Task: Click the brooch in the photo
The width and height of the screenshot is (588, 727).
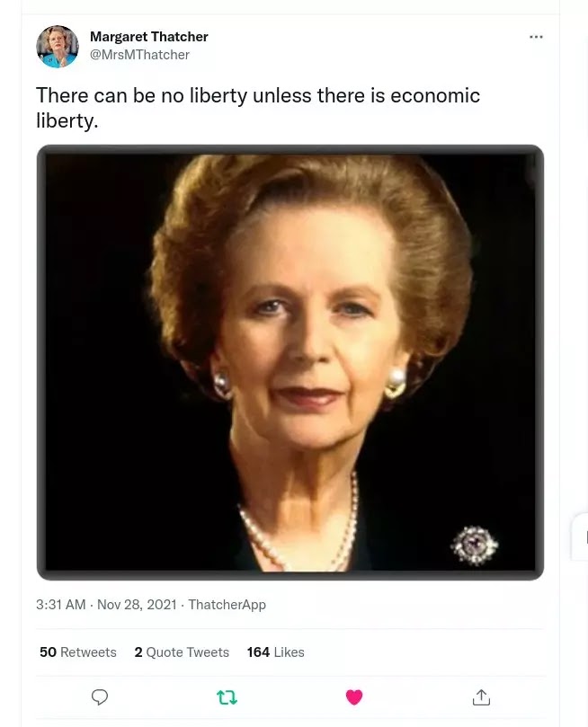Action: click(474, 545)
